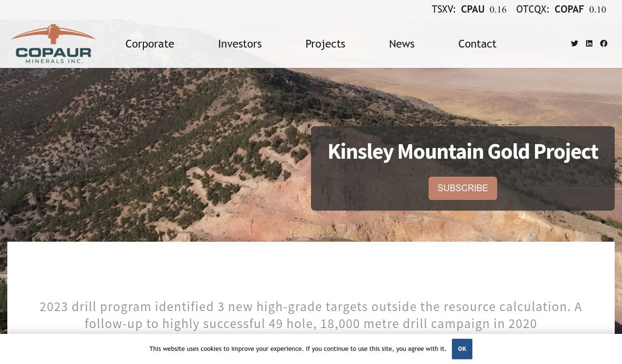Open the LinkedIn social icon
Viewport: 622px width, 364px height.
[x=589, y=43]
